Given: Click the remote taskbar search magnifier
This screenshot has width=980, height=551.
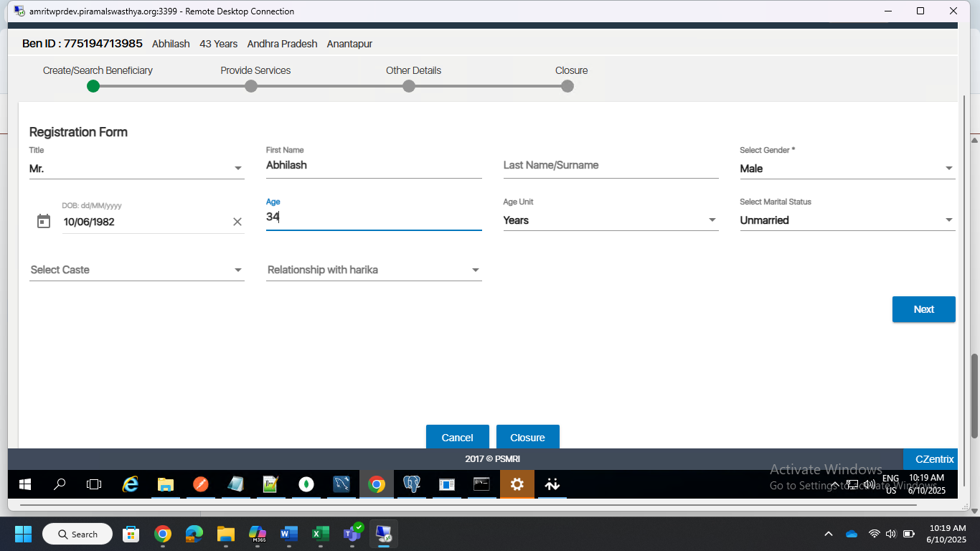Looking at the screenshot, I should pyautogui.click(x=60, y=484).
